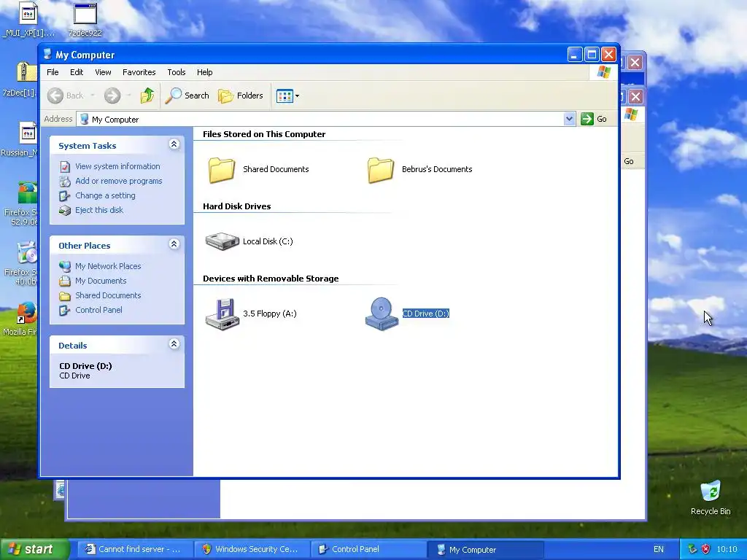The height and width of the screenshot is (560, 747).
Task: Click the Back navigation button
Action: (65, 96)
